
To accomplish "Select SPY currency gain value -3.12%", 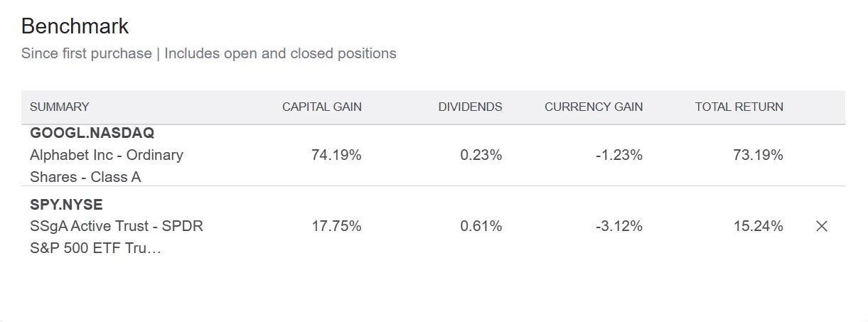I will pyautogui.click(x=618, y=226).
